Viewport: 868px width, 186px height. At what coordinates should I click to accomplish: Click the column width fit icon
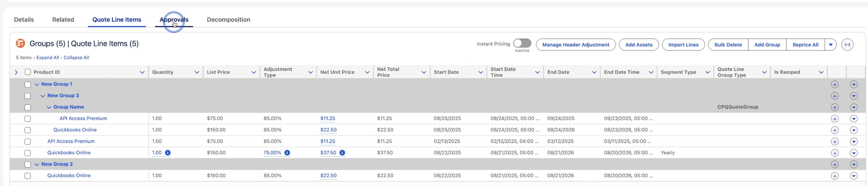pyautogui.click(x=847, y=45)
